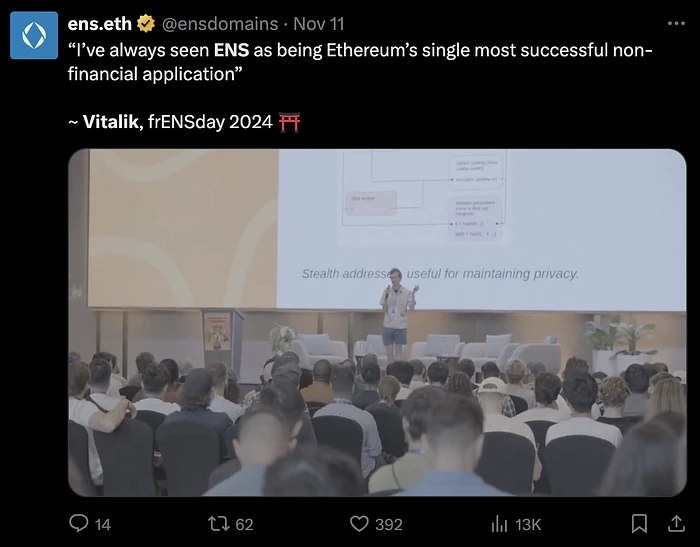
Task: Open view analytics bar chart icon
Action: [x=499, y=523]
